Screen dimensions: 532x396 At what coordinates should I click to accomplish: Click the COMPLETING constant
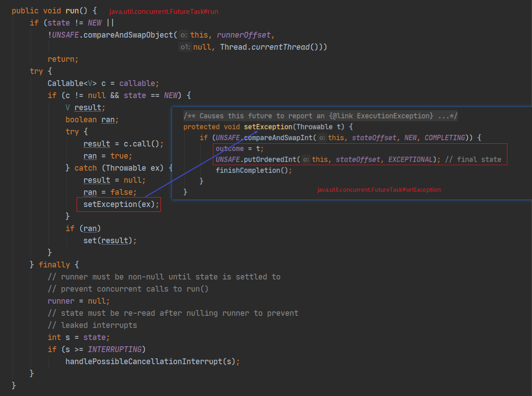[x=445, y=138]
